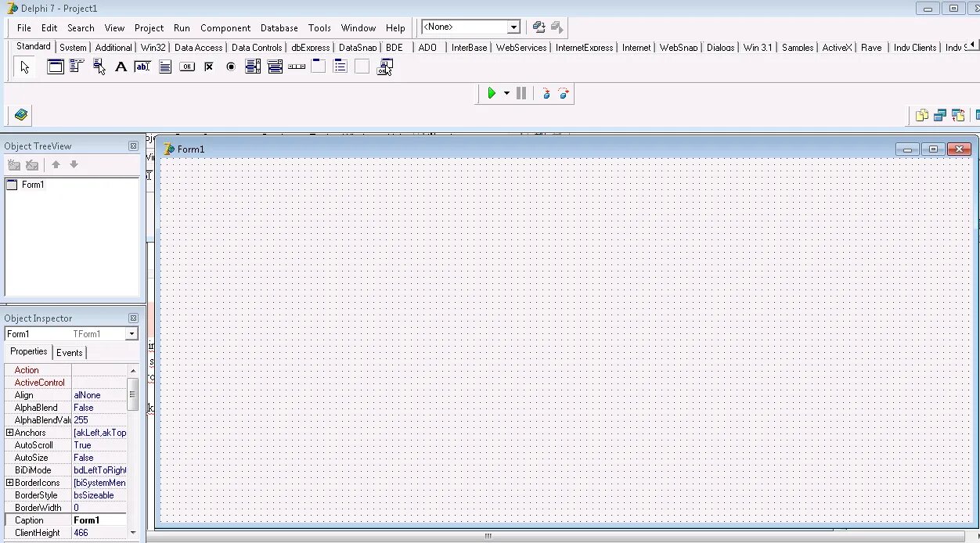Screen dimensions: 980x543
Task: Open the File menu
Action: (x=24, y=27)
